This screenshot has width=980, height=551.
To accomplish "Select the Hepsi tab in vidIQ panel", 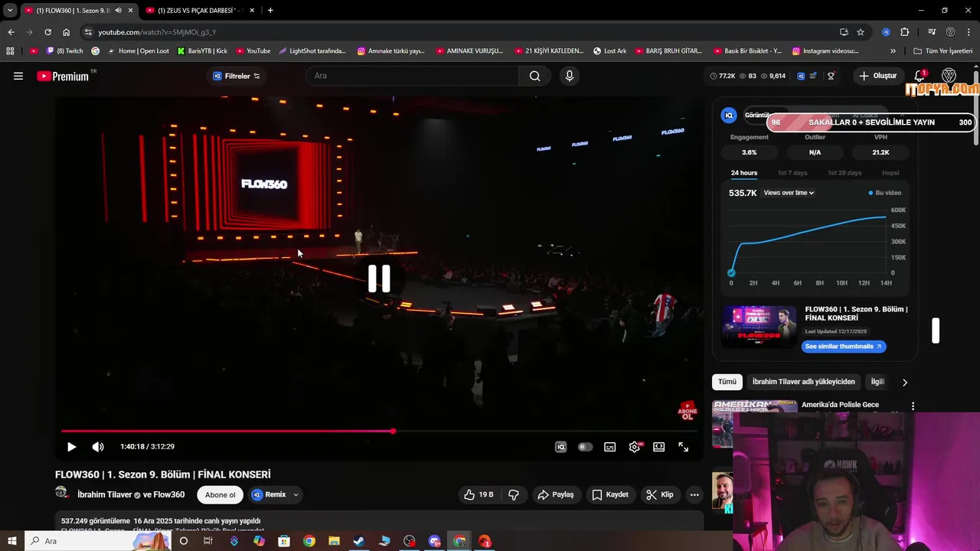I will 890,173.
